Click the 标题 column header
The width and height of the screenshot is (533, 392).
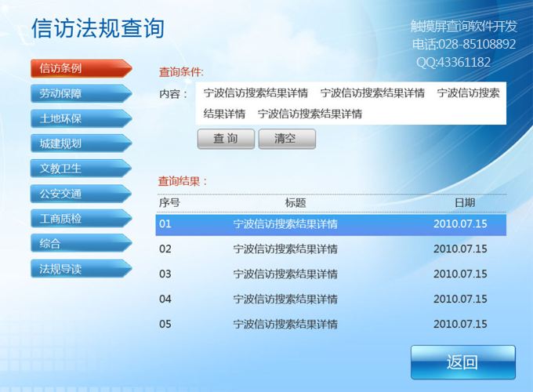pos(296,203)
